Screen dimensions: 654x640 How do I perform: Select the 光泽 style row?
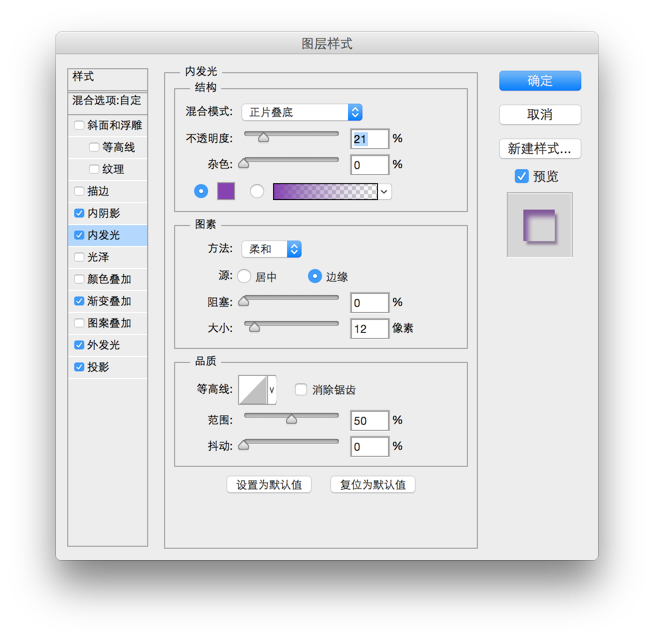coord(108,257)
